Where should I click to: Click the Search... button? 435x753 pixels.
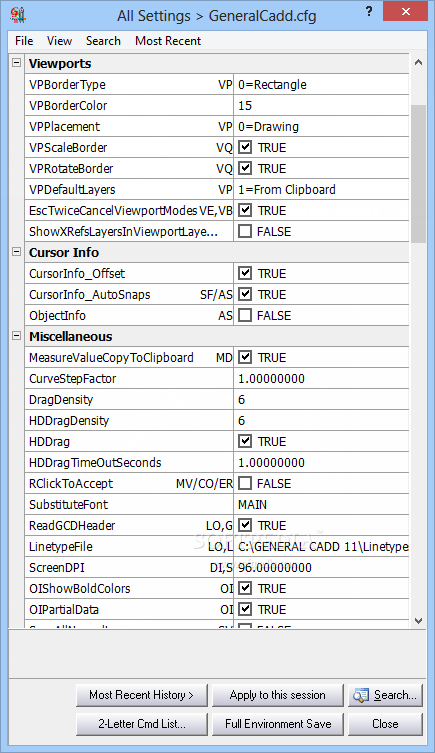pyautogui.click(x=386, y=695)
